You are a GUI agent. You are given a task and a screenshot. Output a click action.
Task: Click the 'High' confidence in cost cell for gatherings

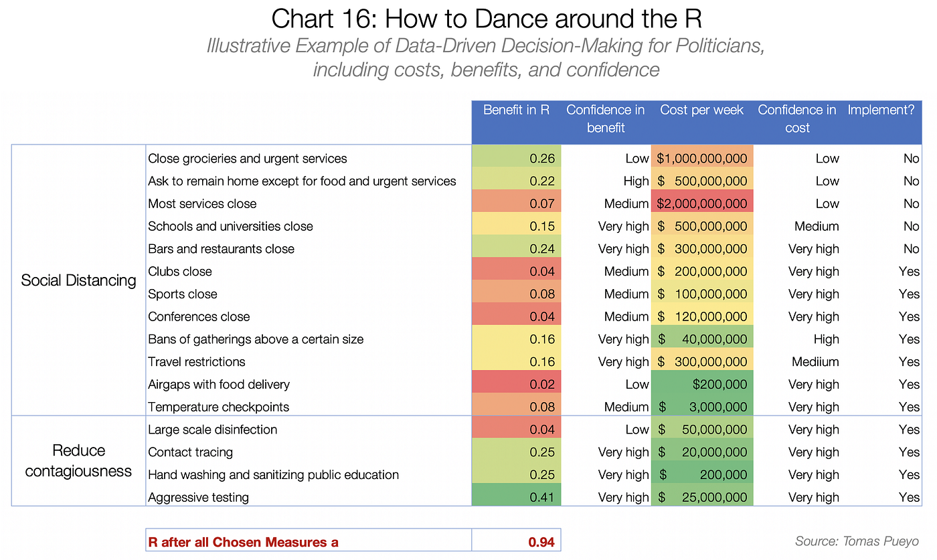(827, 339)
